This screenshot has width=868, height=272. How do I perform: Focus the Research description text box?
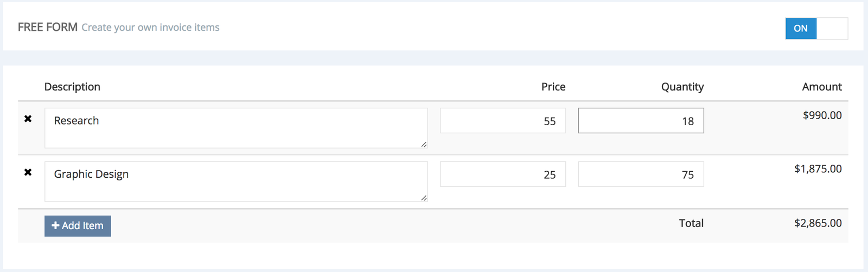pyautogui.click(x=236, y=128)
